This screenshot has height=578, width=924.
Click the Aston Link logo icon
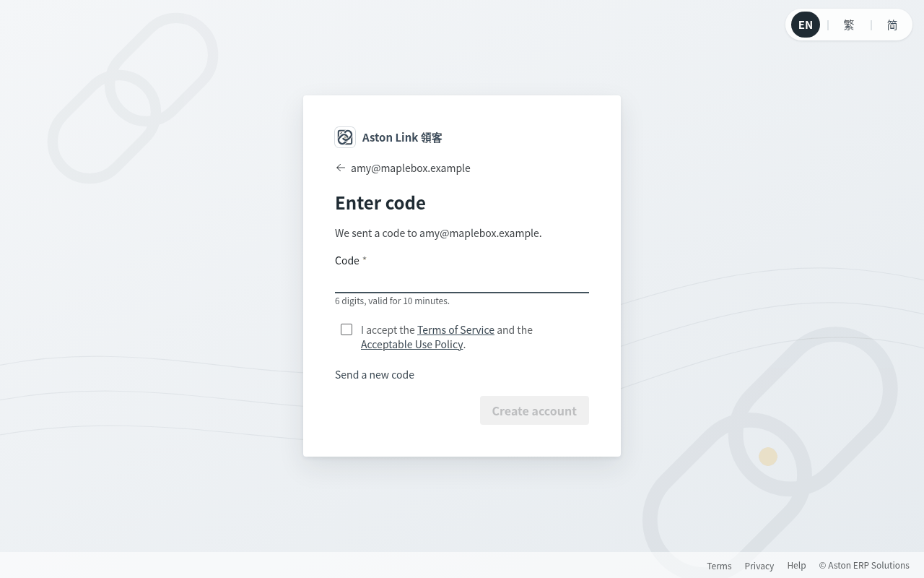coord(345,137)
